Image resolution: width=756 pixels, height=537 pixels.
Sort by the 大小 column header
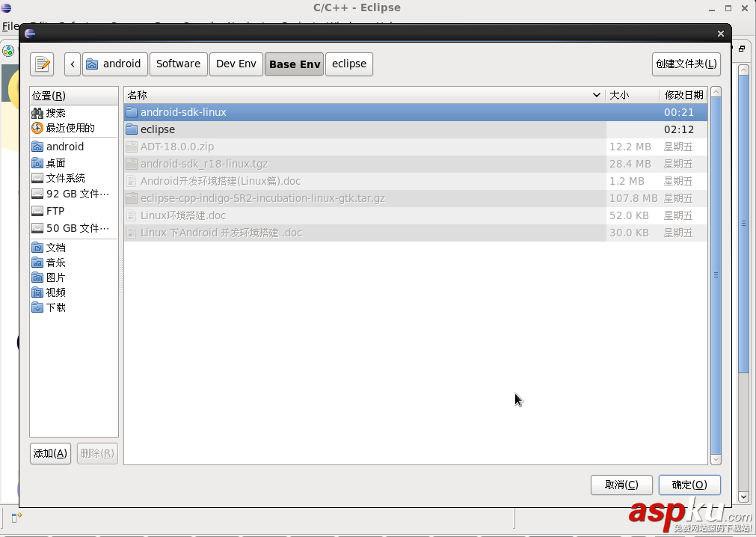(632, 95)
